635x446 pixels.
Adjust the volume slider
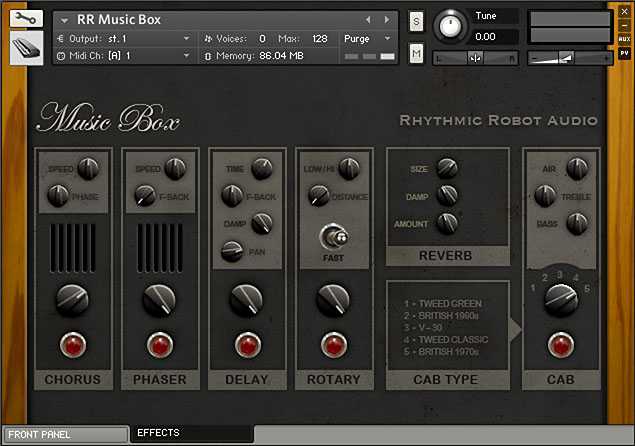click(569, 58)
